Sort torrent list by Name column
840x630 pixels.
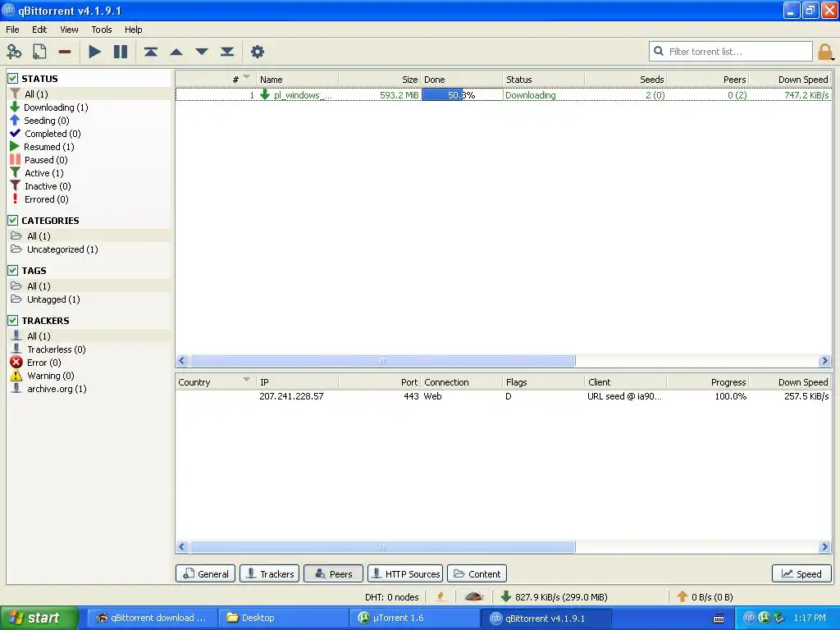(297, 80)
